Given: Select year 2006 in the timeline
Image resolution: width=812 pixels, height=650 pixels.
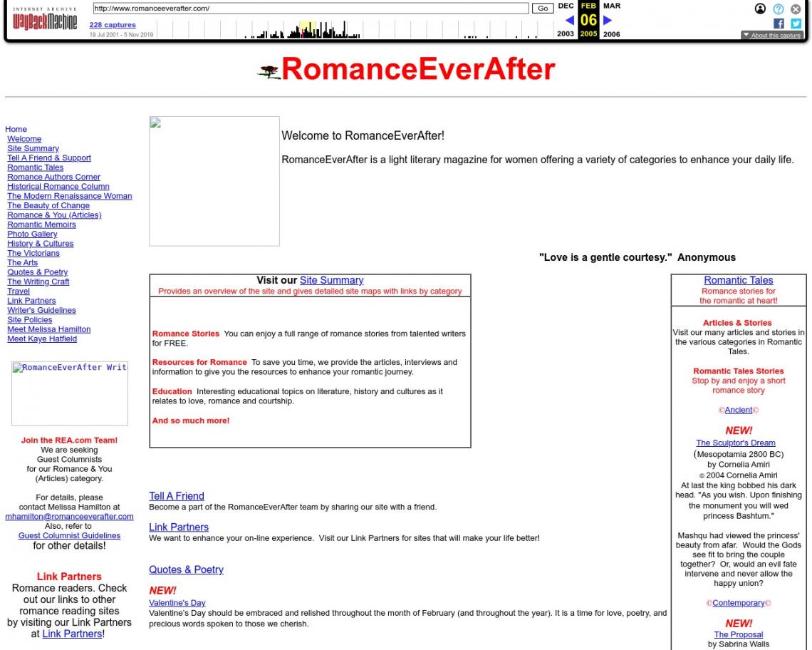Looking at the screenshot, I should point(612,34).
